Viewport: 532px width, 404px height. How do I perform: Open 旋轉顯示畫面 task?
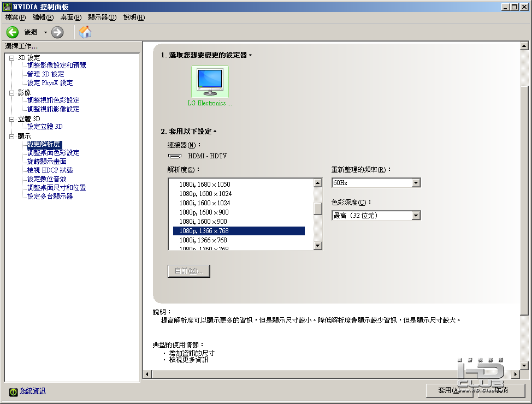[x=47, y=162]
